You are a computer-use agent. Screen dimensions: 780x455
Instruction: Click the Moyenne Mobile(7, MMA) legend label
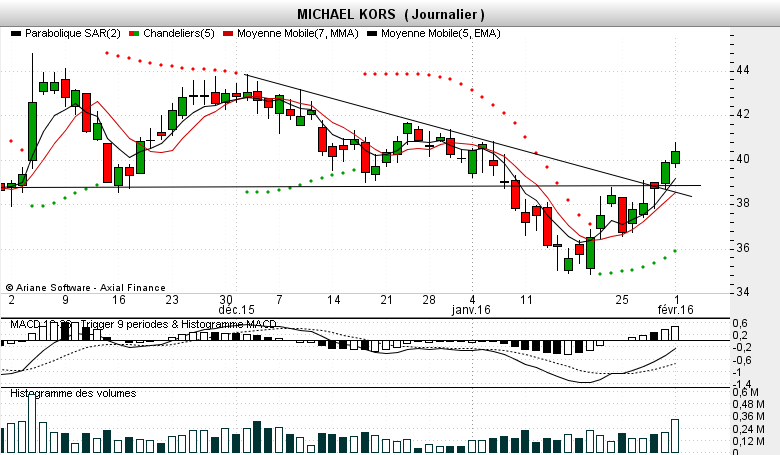297,33
